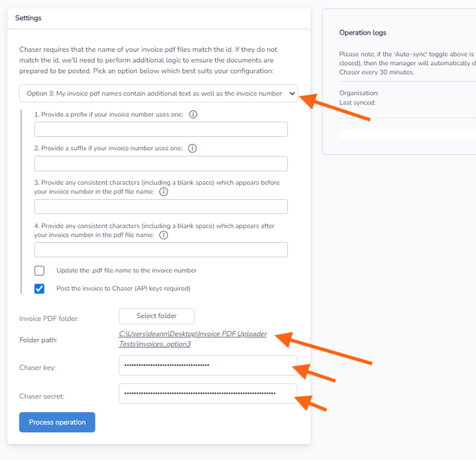Click the Process operation button

click(57, 422)
